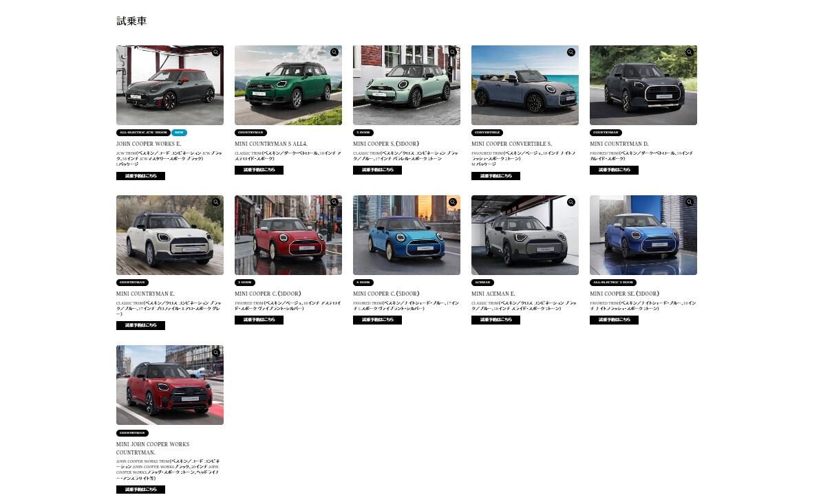Click test drive button under Mini Aceman E

[x=495, y=320]
